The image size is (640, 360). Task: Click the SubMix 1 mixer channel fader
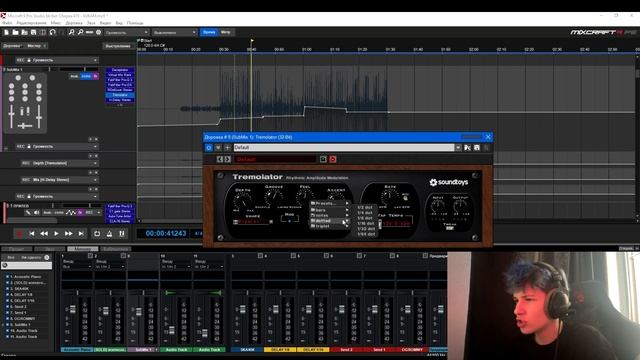point(139,312)
